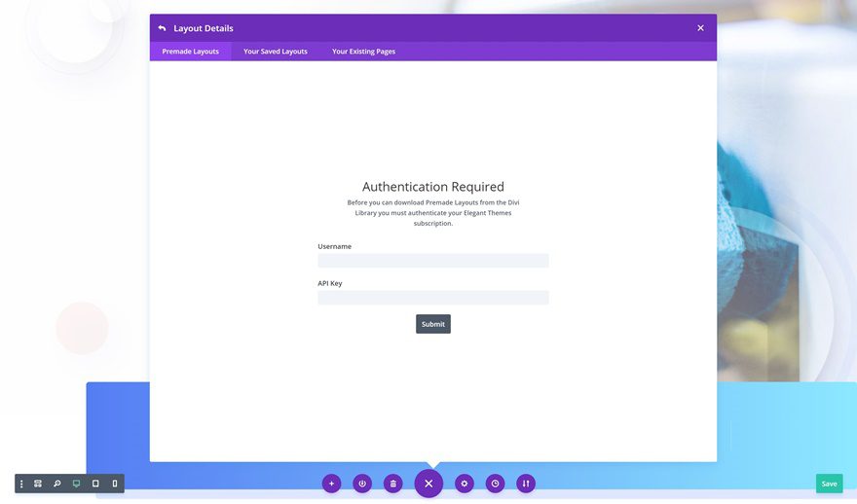857x504 pixels.
Task: Switch to the Premade Layouts tab
Action: point(190,52)
